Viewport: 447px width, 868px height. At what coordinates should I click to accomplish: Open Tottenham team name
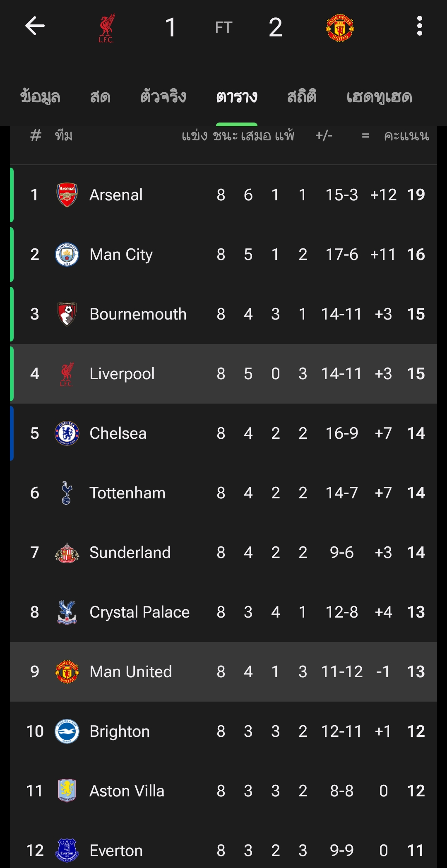coord(127,493)
